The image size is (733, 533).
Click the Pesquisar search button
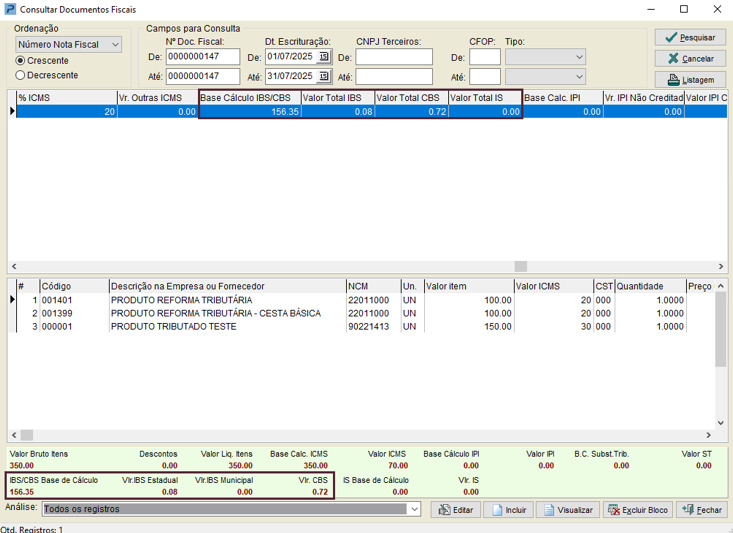[690, 37]
